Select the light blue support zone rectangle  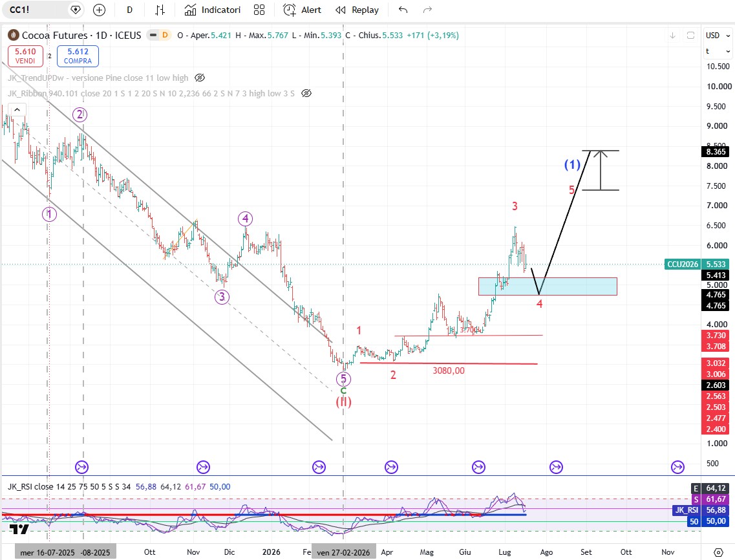coord(548,286)
